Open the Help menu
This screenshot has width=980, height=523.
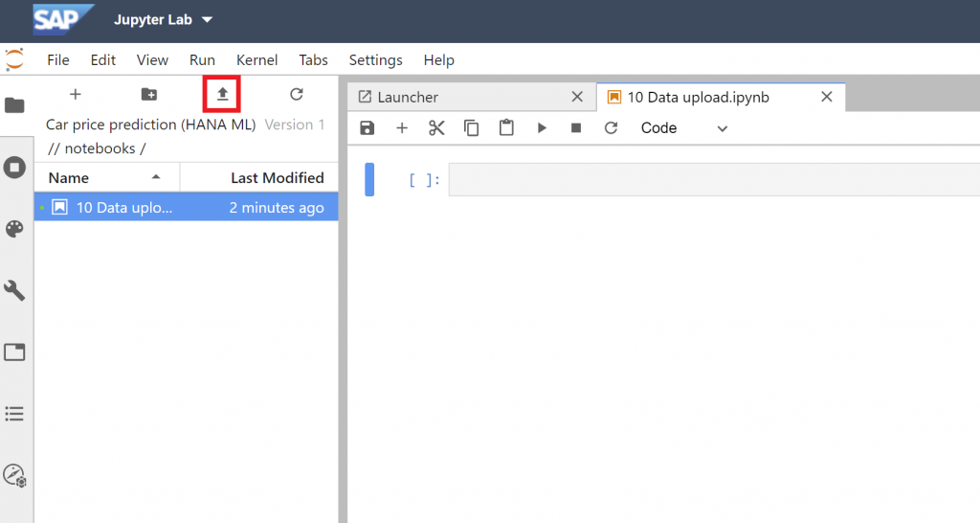pos(438,60)
